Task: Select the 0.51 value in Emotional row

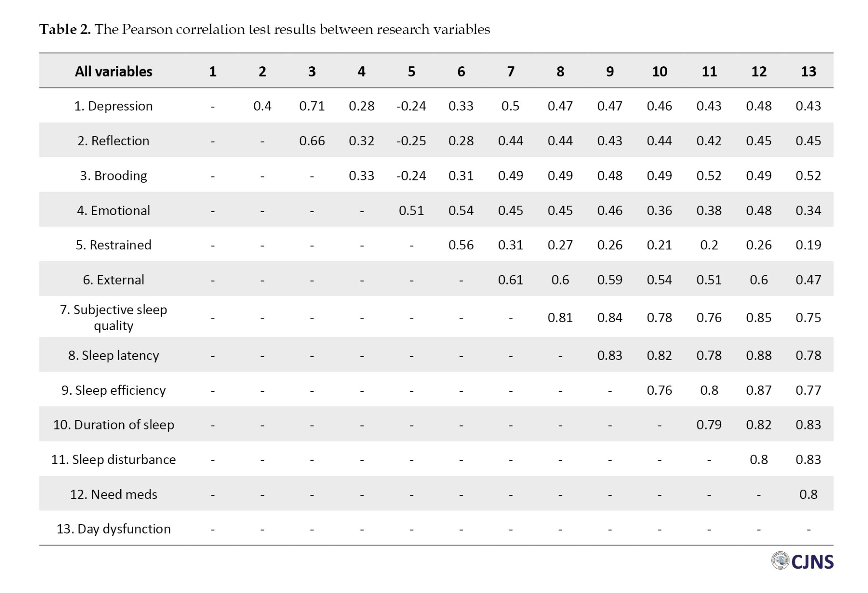Action: [x=411, y=210]
